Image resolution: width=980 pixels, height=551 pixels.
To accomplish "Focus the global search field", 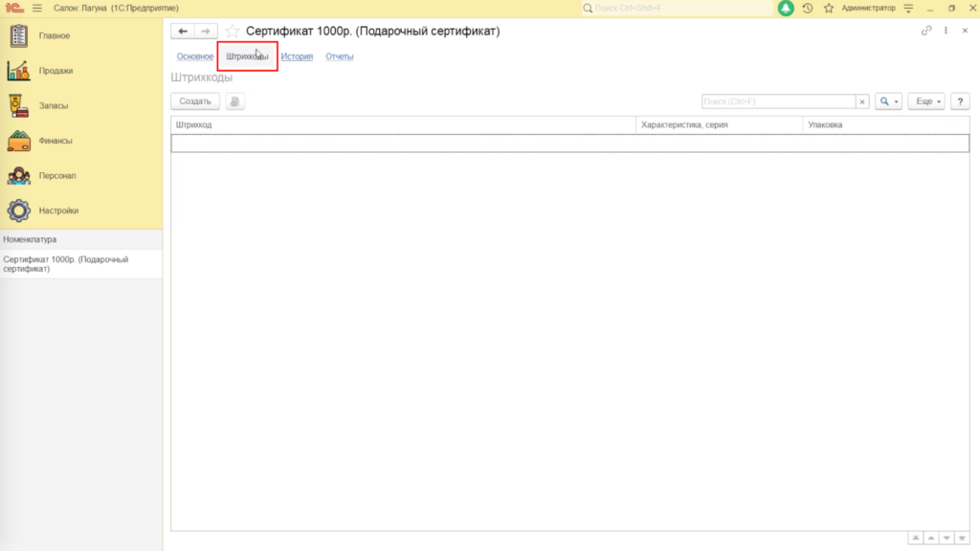I will point(679,8).
